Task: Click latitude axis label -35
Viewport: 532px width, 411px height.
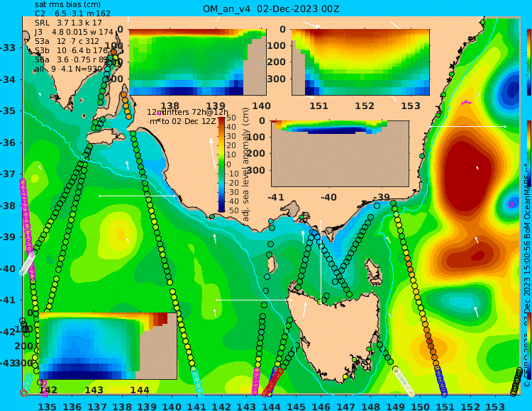Action: point(8,111)
